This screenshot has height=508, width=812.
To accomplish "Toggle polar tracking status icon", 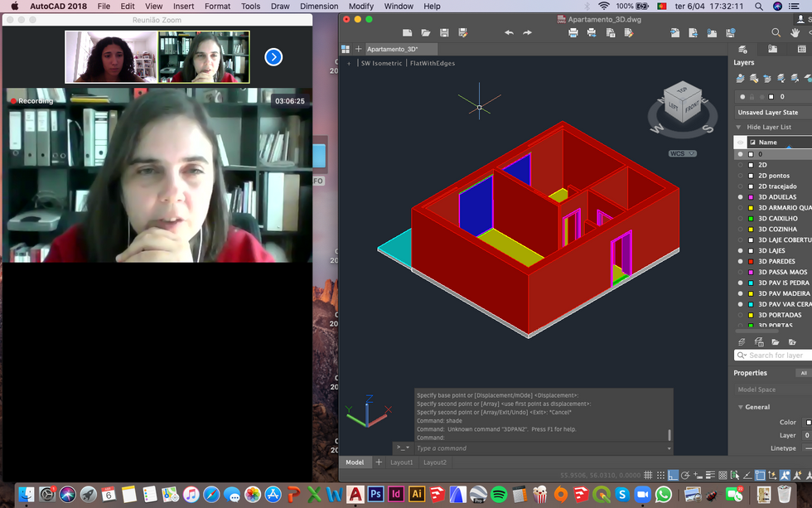I will [685, 475].
